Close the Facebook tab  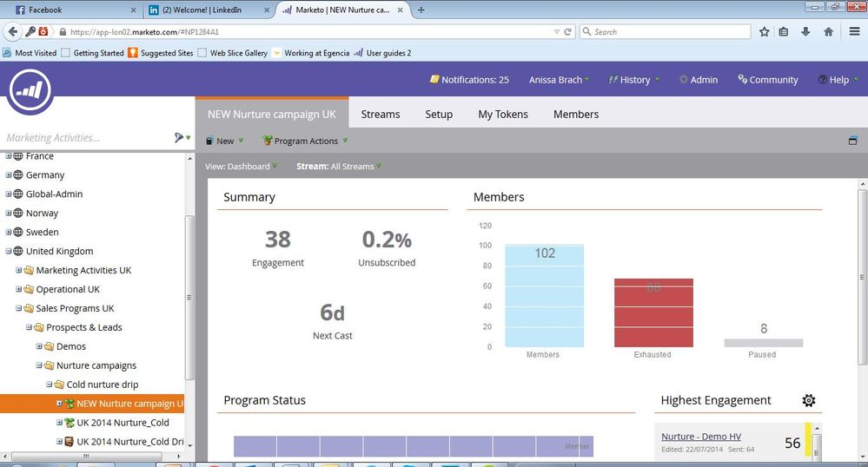click(133, 10)
